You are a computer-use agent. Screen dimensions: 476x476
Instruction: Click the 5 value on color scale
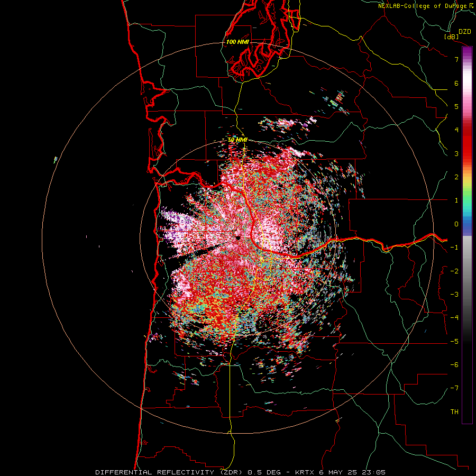click(456, 106)
